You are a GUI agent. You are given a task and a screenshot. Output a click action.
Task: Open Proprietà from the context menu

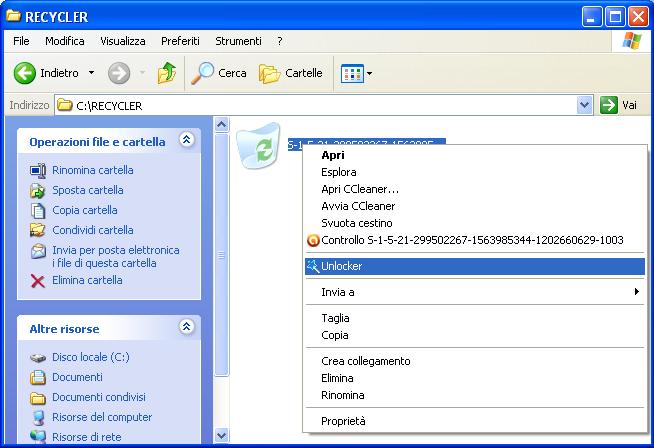(475, 421)
